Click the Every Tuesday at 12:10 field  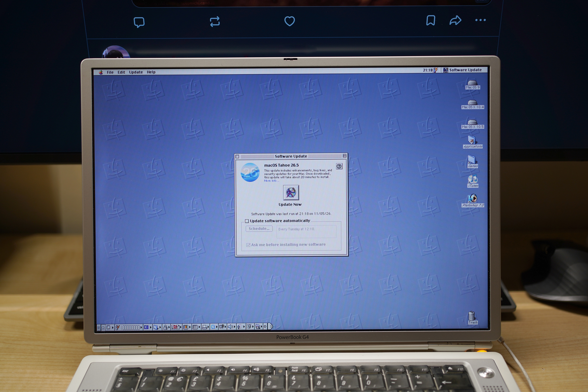coord(306,231)
